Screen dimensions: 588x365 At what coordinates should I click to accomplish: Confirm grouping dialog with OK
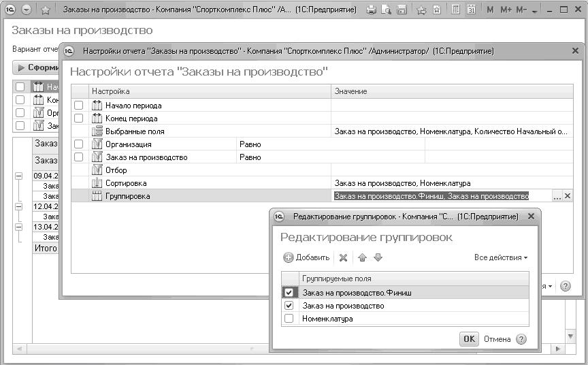[469, 339]
